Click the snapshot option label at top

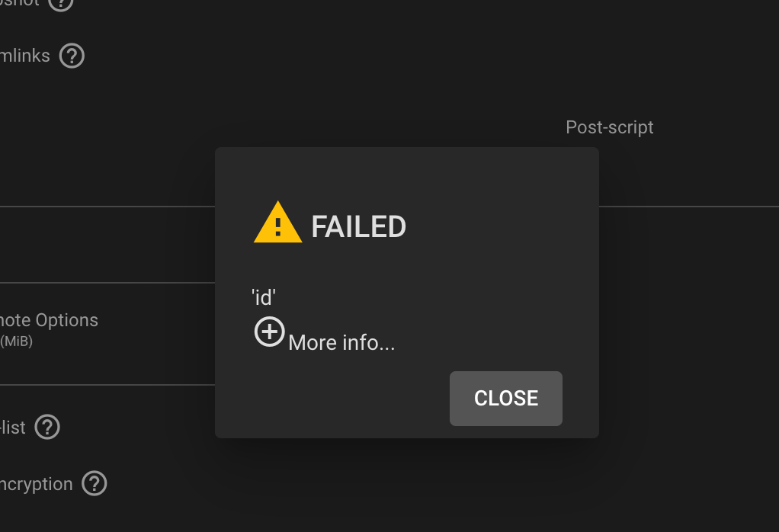[x=19, y=3]
